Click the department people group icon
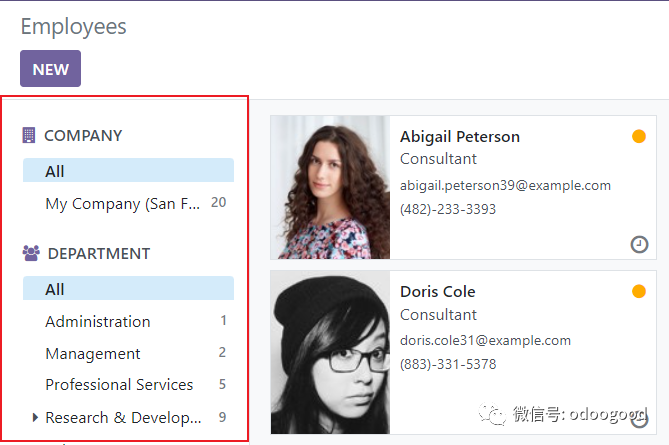This screenshot has width=669, height=445. 30,254
